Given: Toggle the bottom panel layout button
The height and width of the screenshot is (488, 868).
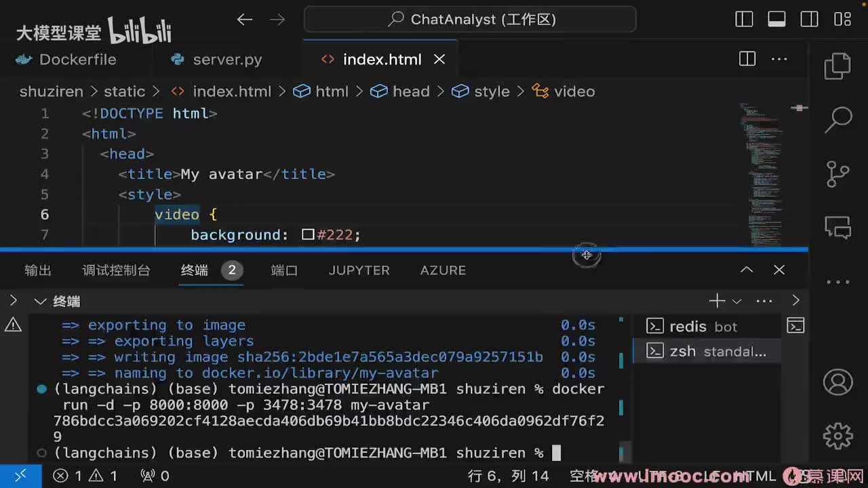Looking at the screenshot, I should pyautogui.click(x=776, y=19).
